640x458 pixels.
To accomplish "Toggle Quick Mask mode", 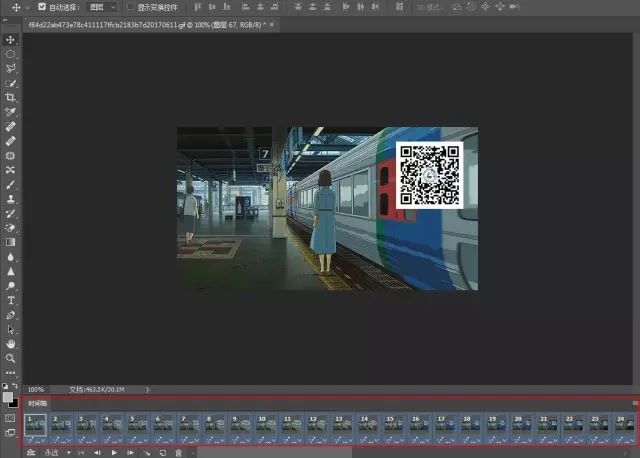I will 11,417.
